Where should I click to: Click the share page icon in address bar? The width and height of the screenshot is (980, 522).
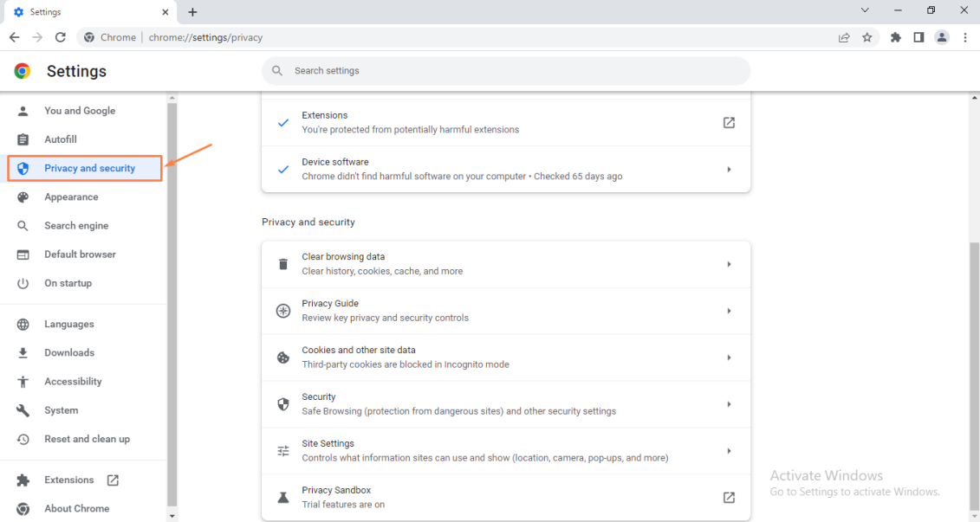pos(843,37)
